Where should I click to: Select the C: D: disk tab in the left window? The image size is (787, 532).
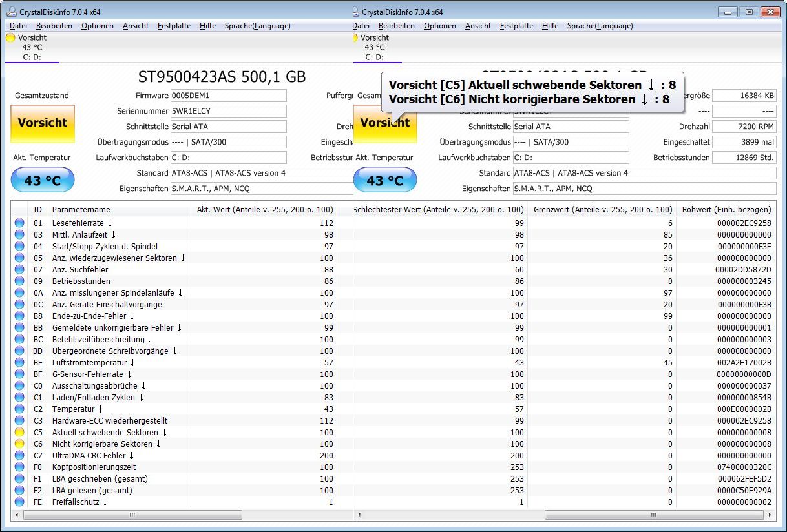(32, 48)
